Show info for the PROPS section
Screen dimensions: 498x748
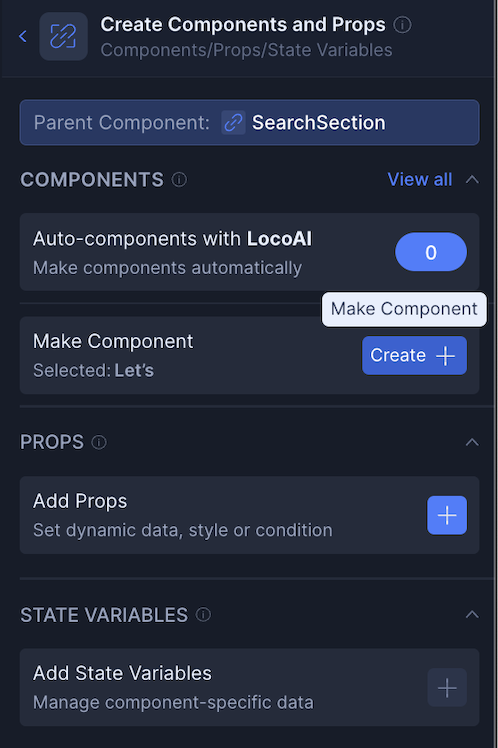pyautogui.click(x=99, y=442)
